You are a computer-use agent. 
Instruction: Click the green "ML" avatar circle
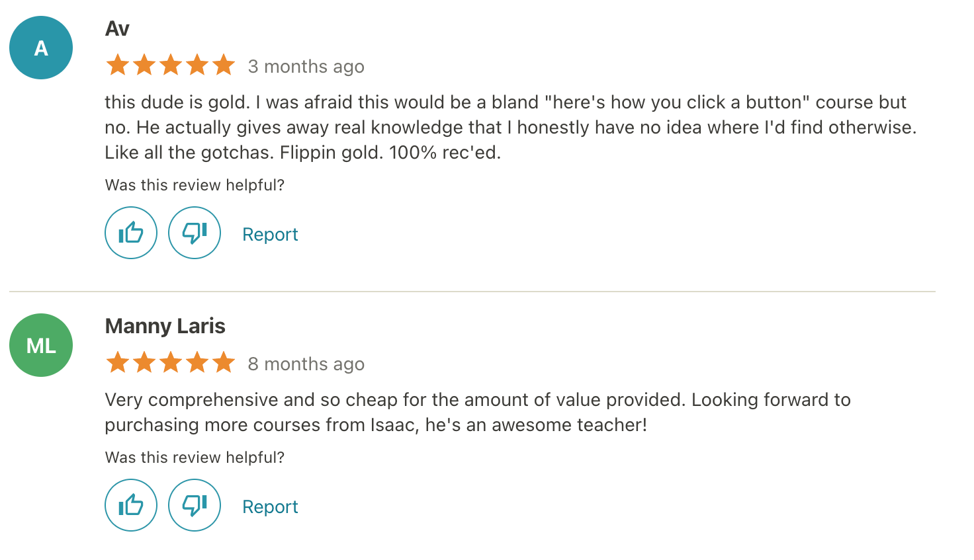click(41, 345)
